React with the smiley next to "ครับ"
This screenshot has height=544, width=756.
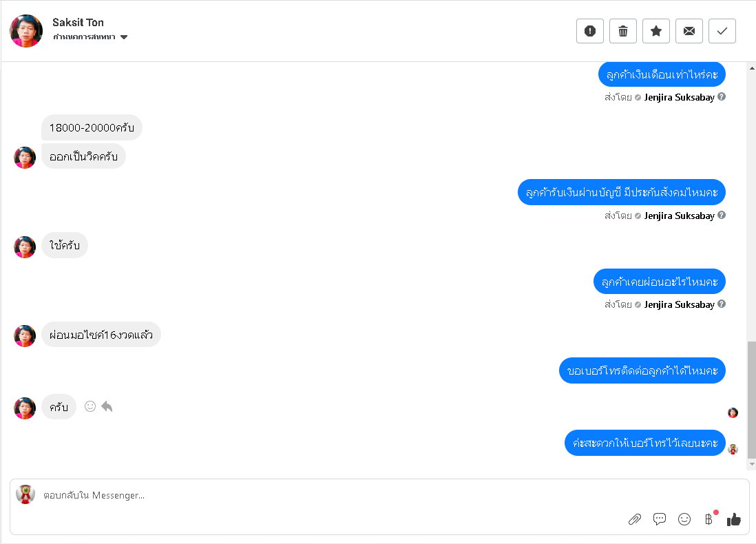(90, 406)
